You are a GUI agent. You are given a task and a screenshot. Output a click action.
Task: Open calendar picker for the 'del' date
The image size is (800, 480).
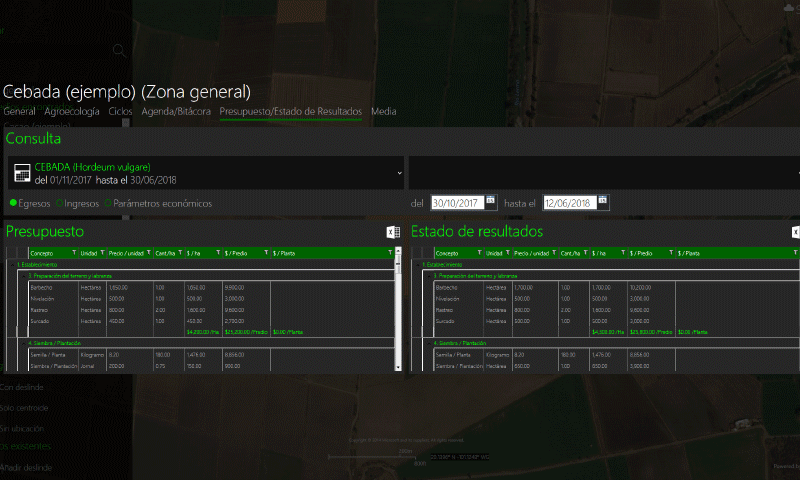point(491,202)
